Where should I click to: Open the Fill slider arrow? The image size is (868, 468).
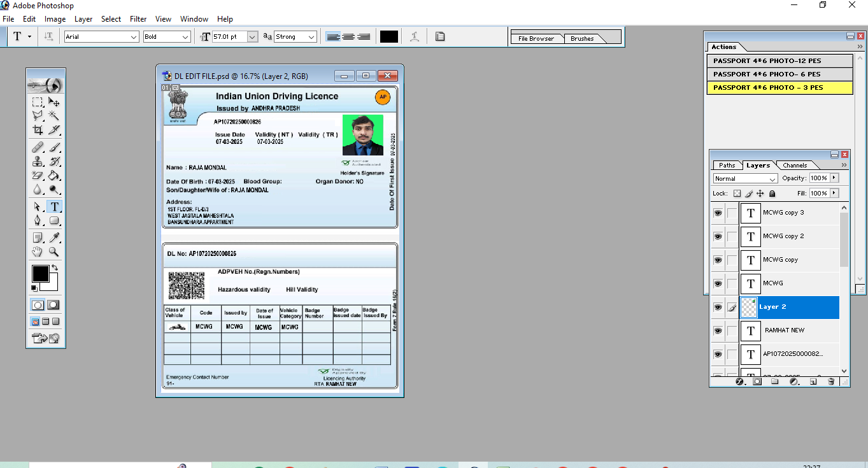point(834,193)
